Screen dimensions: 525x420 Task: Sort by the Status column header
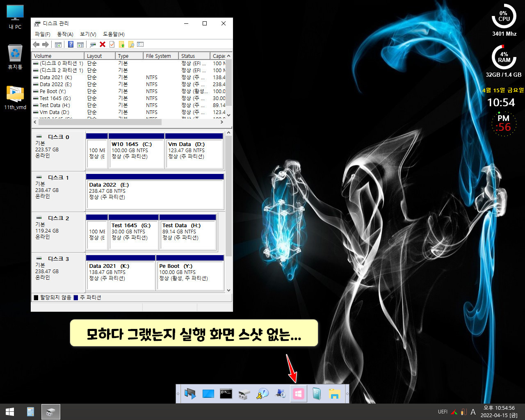point(194,56)
